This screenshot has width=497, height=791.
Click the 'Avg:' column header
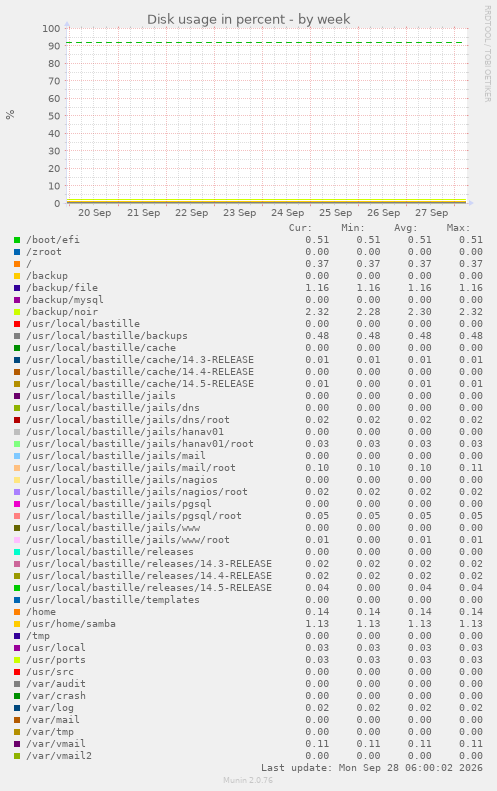[406, 228]
